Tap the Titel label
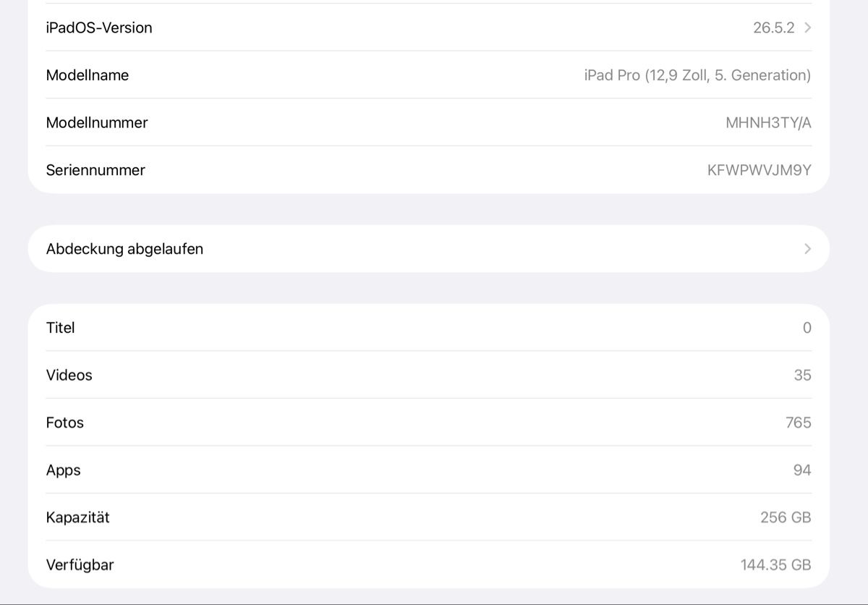The image size is (868, 605). (x=61, y=328)
